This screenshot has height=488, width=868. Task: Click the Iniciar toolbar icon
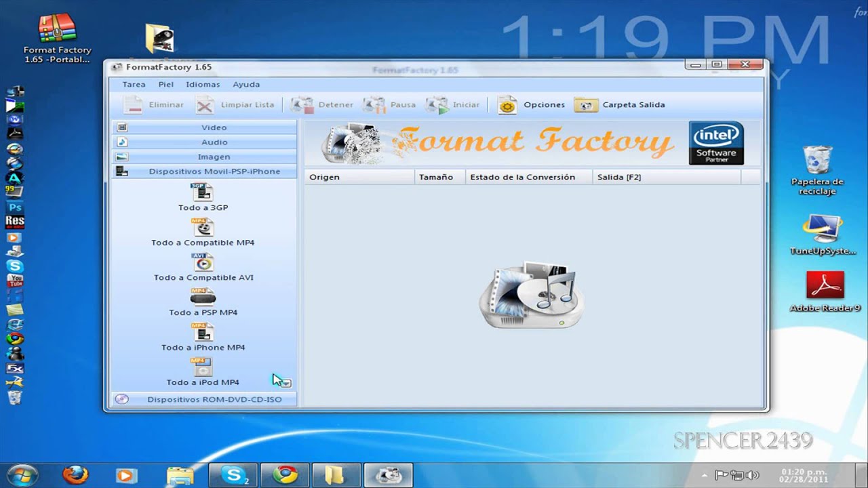tap(437, 105)
